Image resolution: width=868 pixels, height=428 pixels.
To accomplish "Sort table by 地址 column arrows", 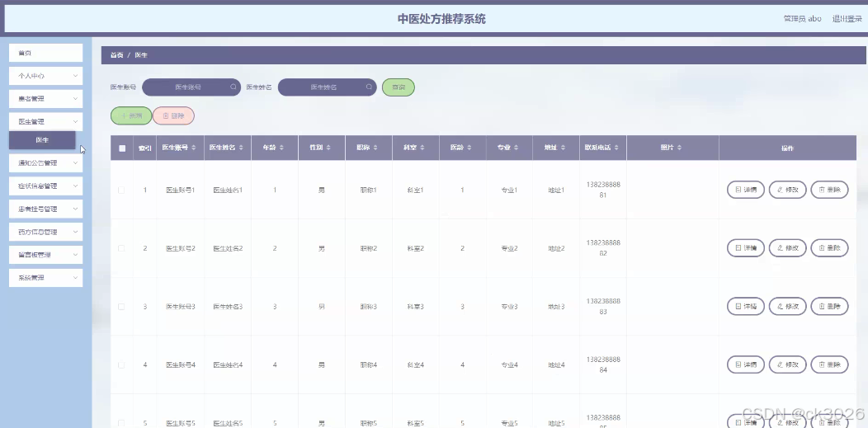I will [563, 148].
